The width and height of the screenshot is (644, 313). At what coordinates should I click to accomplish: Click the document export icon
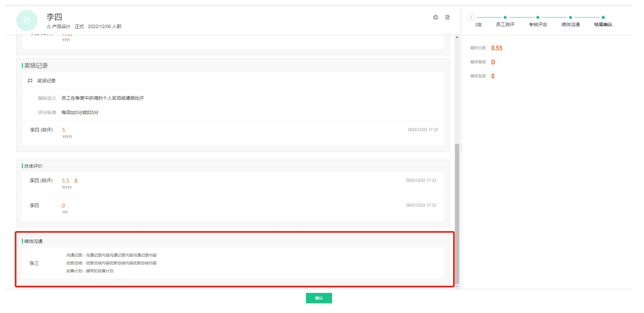click(x=448, y=17)
